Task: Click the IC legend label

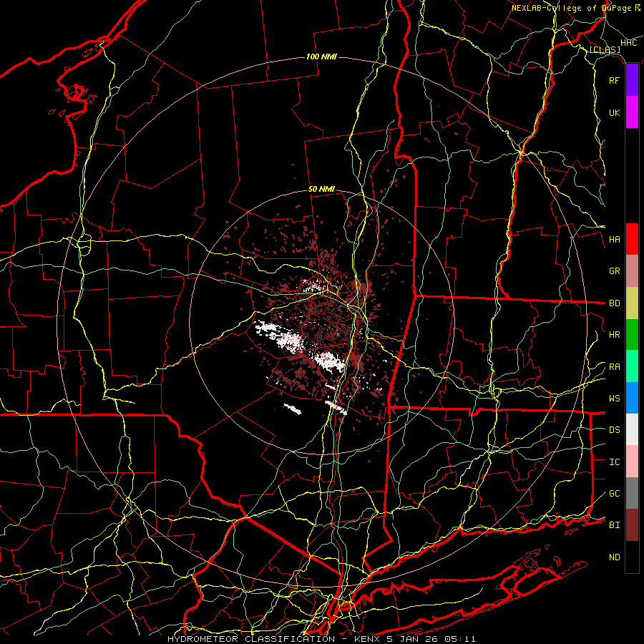Action: 615,462
